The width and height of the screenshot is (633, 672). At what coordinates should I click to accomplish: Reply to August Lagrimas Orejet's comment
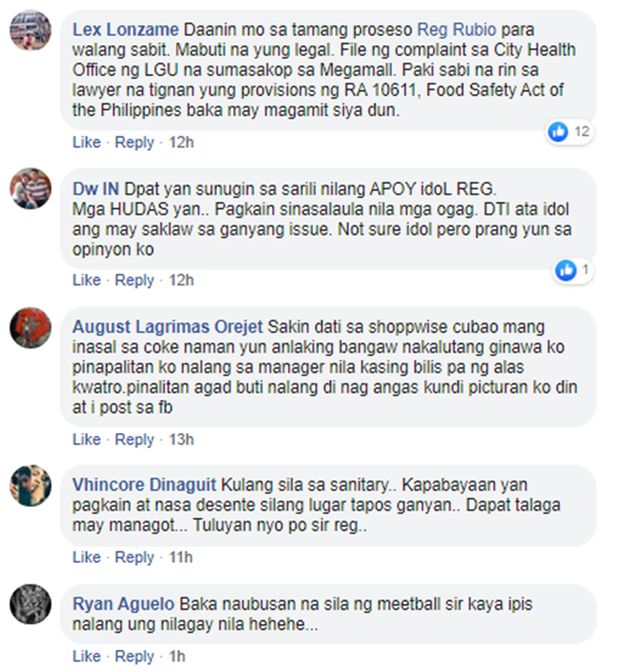(134, 439)
